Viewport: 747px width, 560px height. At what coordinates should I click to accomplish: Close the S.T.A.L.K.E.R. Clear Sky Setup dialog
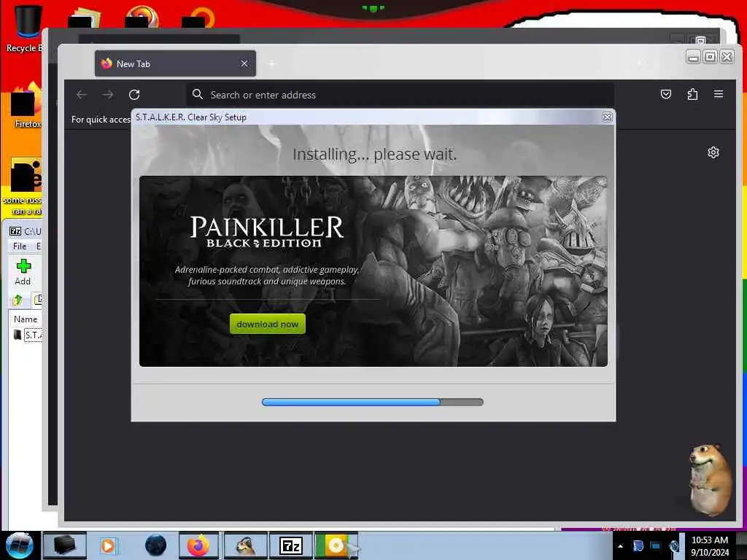pyautogui.click(x=607, y=117)
